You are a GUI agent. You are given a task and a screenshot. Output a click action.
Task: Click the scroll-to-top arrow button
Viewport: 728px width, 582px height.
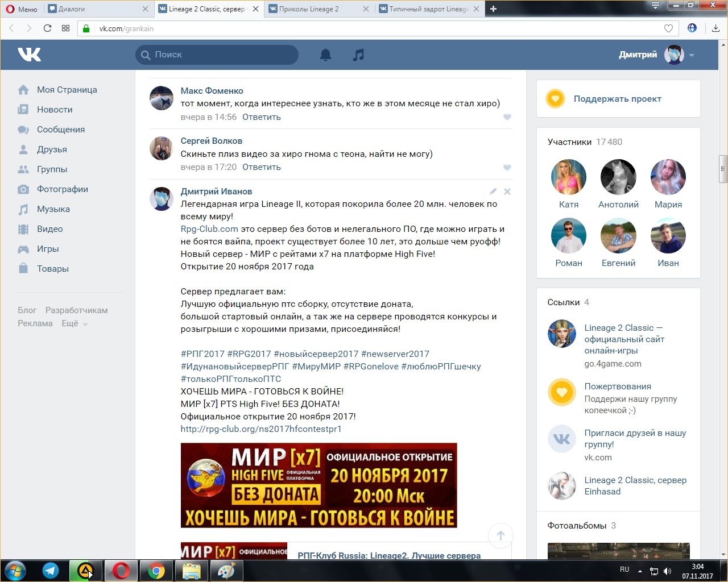[500, 535]
